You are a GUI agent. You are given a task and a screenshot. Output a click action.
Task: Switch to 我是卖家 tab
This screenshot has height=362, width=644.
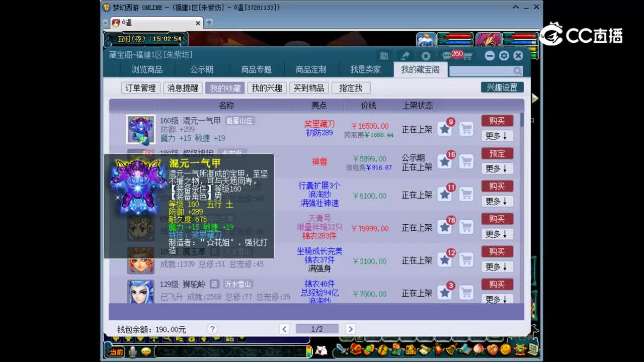(366, 70)
